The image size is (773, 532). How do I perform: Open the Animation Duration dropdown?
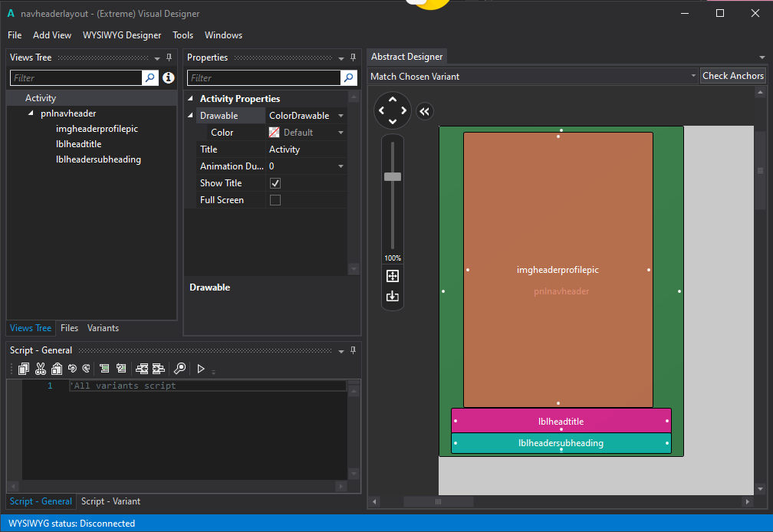click(x=340, y=166)
